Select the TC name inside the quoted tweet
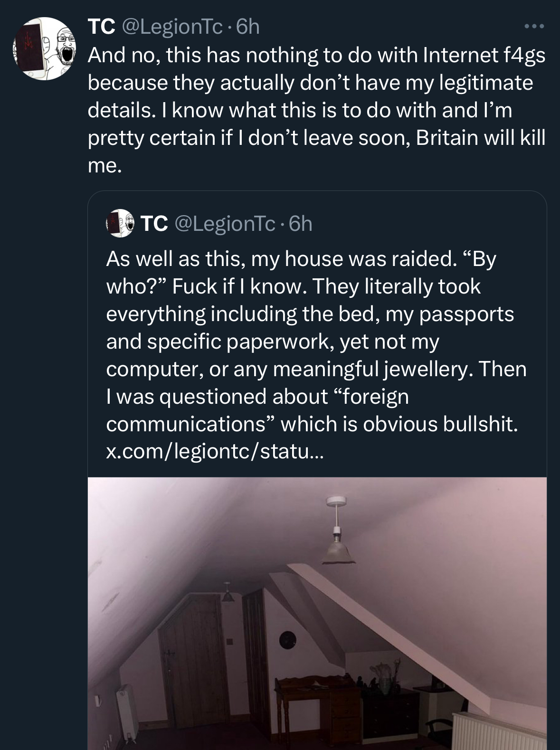The height and width of the screenshot is (750, 560). [154, 223]
